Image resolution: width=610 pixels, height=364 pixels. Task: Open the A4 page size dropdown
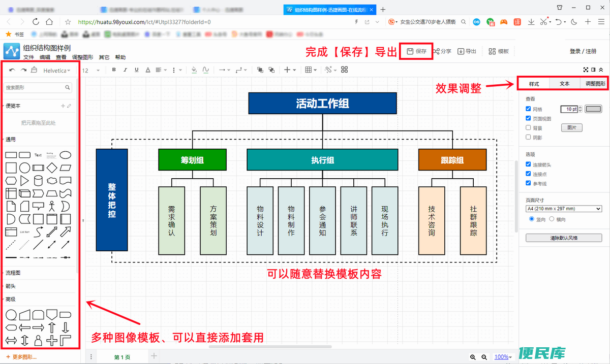pyautogui.click(x=564, y=209)
